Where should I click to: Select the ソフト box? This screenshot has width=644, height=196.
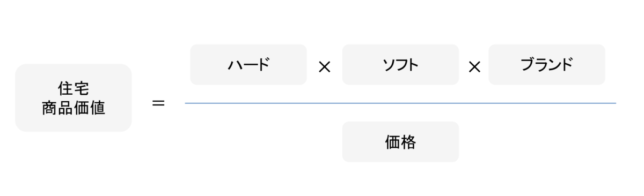tap(401, 65)
